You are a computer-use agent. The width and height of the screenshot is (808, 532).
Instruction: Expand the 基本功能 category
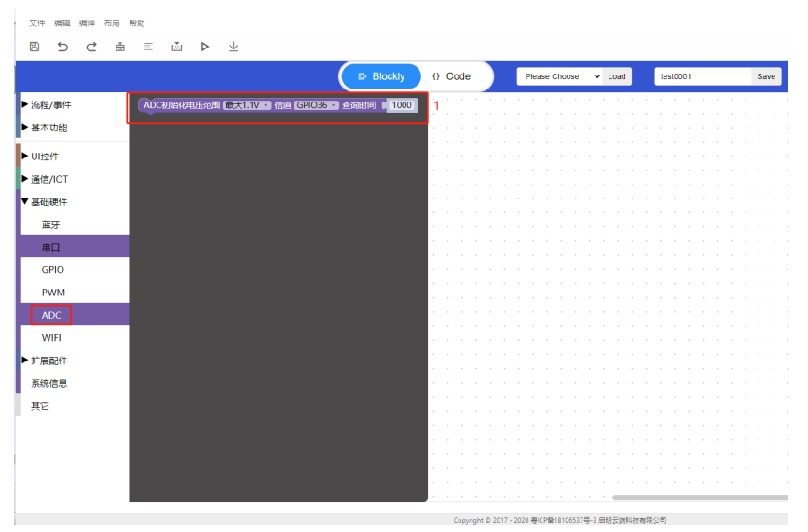click(72, 128)
